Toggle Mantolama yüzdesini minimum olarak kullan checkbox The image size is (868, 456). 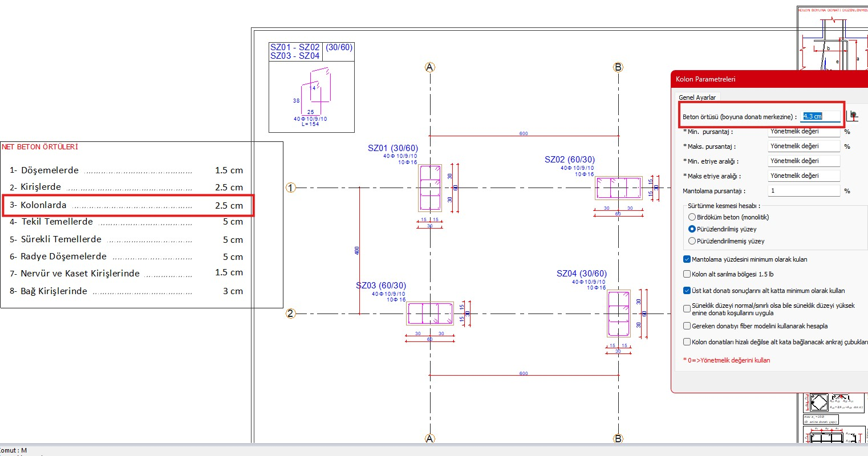(x=745, y=259)
